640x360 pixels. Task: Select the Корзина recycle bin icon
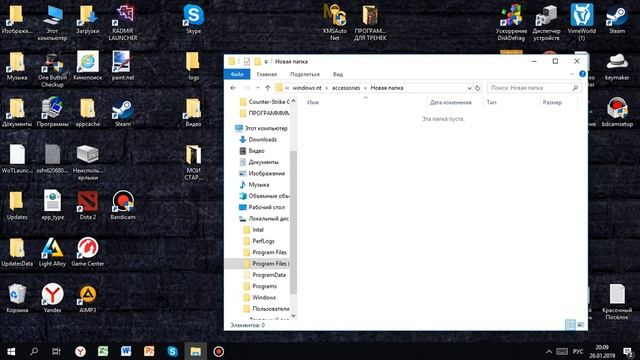click(17, 298)
